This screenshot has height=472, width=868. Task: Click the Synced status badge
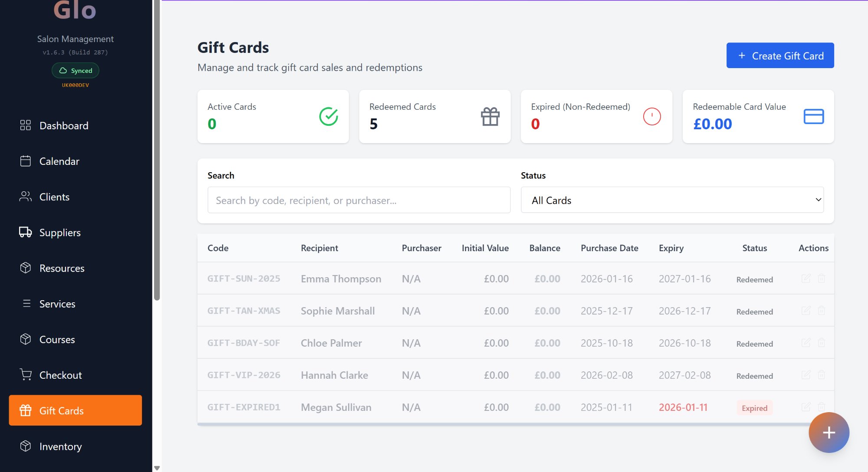point(75,70)
